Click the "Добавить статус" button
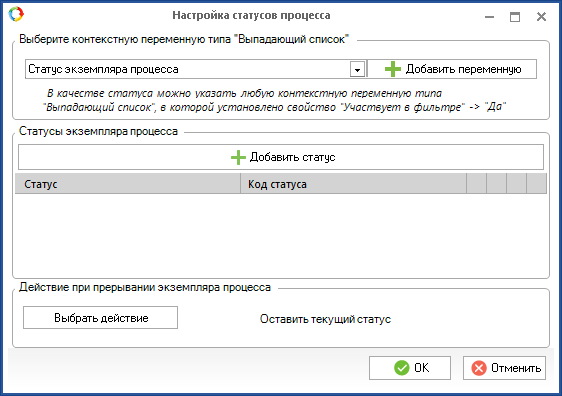 (281, 157)
